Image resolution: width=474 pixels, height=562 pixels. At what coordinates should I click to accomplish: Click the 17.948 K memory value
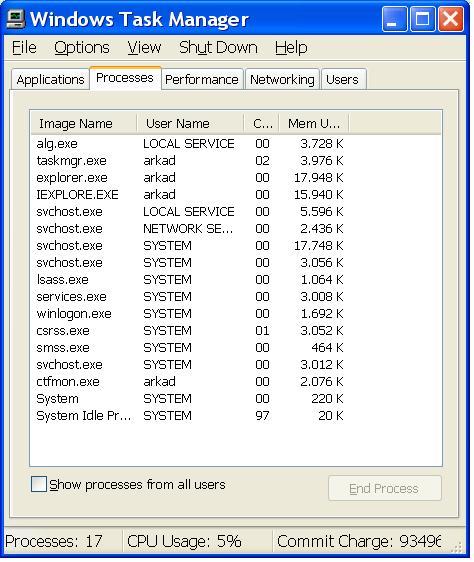click(x=318, y=178)
